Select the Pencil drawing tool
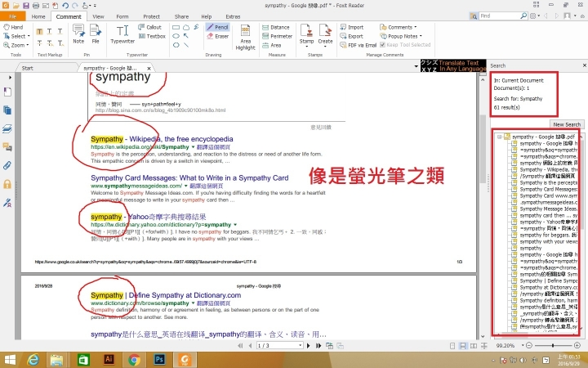 point(217,27)
